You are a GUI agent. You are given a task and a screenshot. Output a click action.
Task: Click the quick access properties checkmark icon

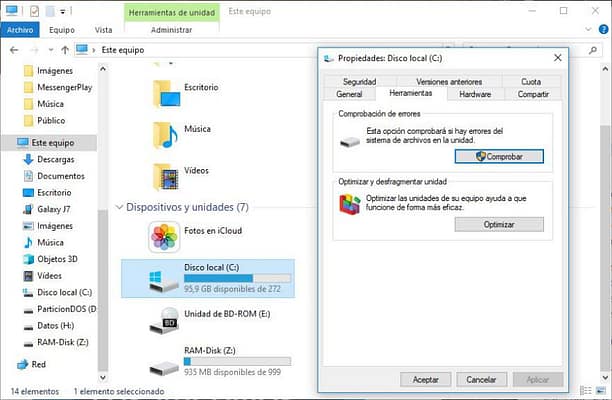coord(34,11)
